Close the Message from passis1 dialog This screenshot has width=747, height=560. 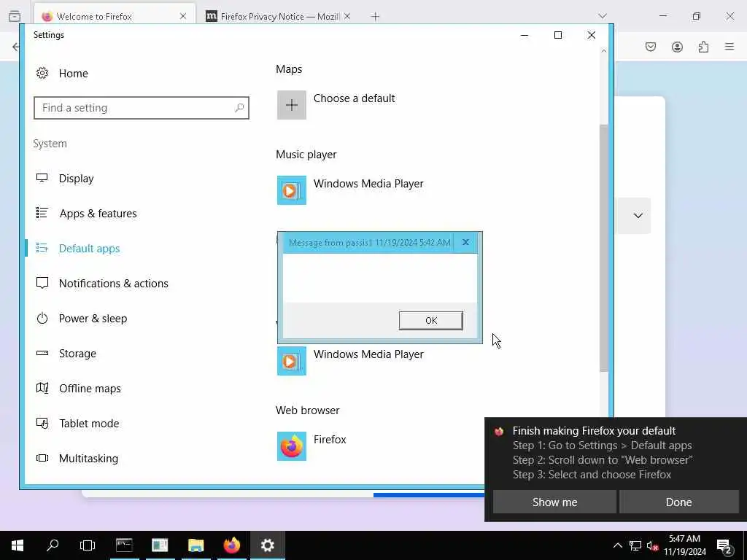(465, 242)
